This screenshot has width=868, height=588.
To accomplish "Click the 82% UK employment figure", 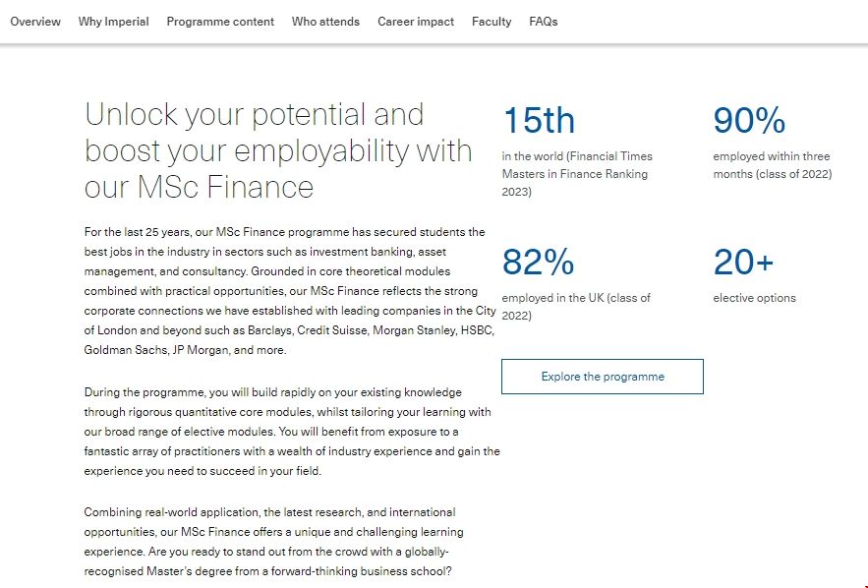I will 538,263.
